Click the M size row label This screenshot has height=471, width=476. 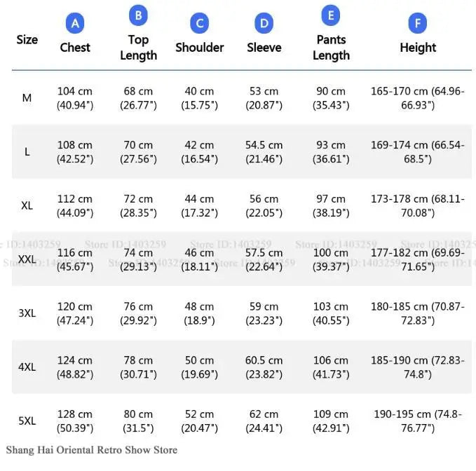(x=27, y=98)
